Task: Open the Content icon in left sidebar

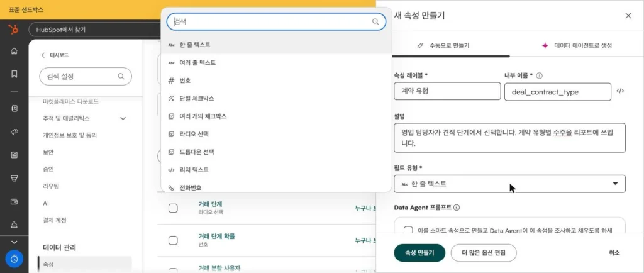Action: [x=14, y=155]
